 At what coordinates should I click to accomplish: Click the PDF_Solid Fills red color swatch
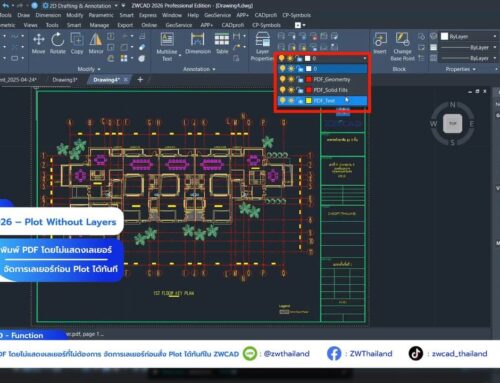click(309, 90)
